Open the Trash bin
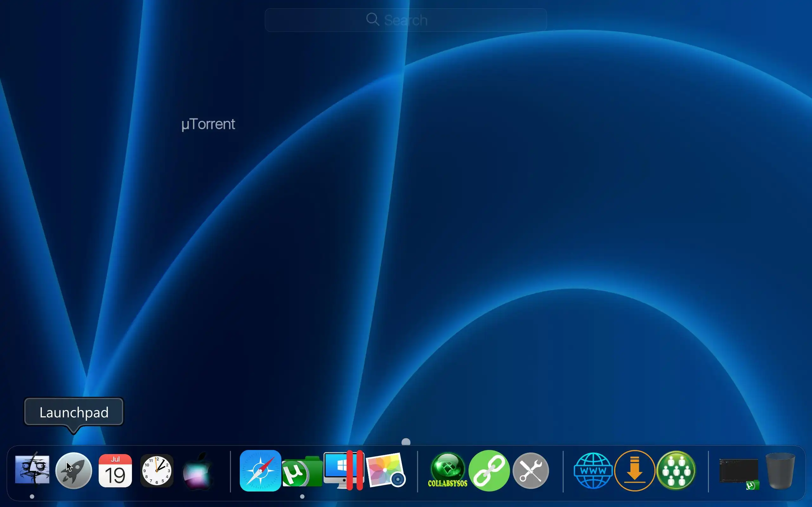This screenshot has height=507, width=812. (x=780, y=471)
